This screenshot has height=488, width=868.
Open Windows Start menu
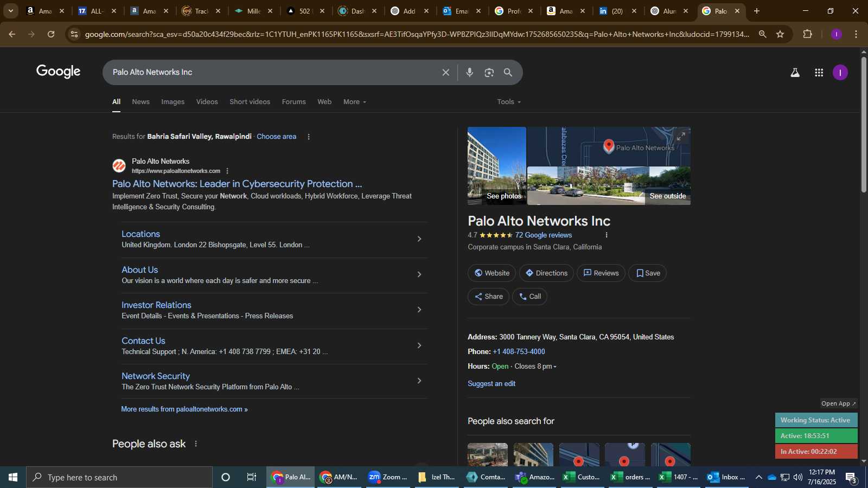[x=13, y=477]
